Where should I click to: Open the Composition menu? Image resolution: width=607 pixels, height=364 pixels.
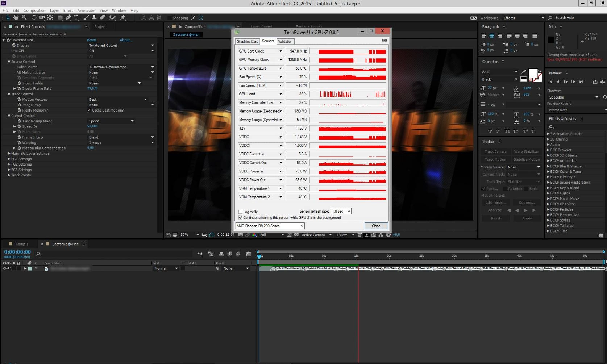[34, 10]
